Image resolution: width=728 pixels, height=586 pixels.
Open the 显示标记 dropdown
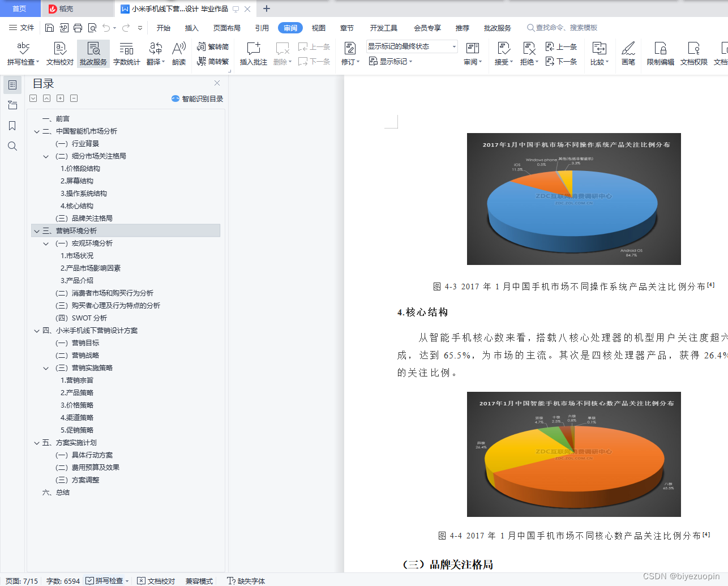click(391, 61)
